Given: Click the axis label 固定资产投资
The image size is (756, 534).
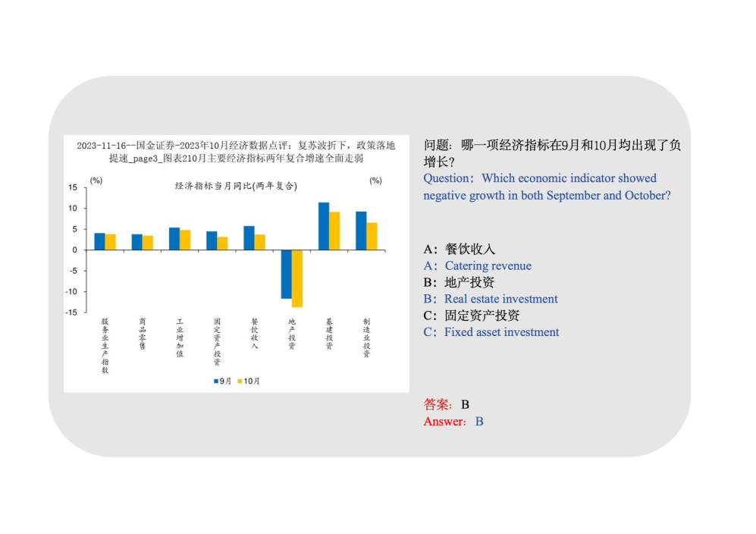Looking at the screenshot, I should [x=217, y=341].
